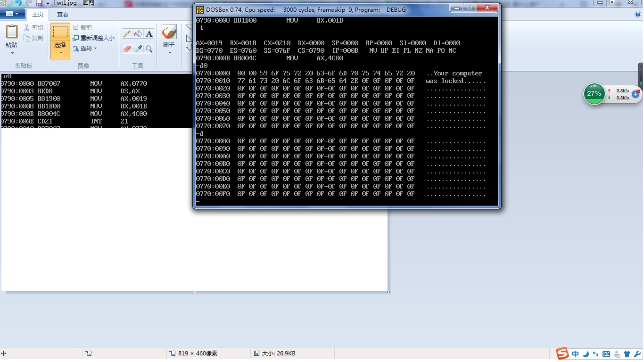Click the 粘贴 clipboard icon
Screen dimensions: 644x362
coord(11,32)
